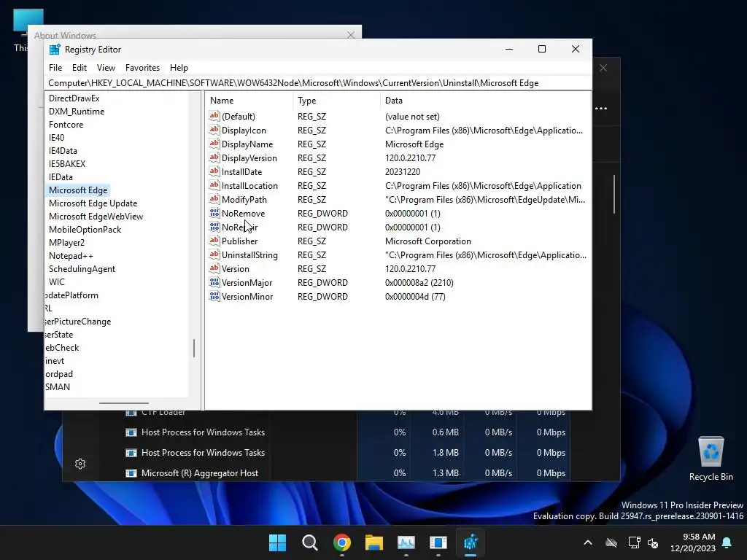Select the WIC key
747x560 pixels.
pos(56,282)
